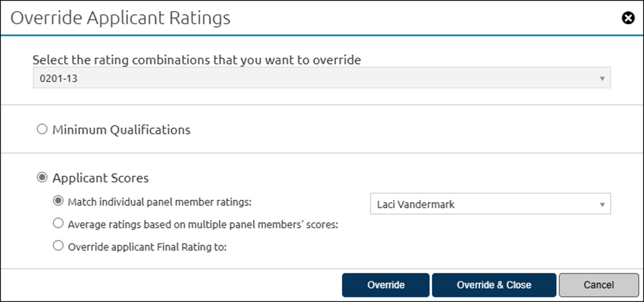The height and width of the screenshot is (302, 644).
Task: Click the dialog title Override Applicant Ratings
Action: pos(121,18)
